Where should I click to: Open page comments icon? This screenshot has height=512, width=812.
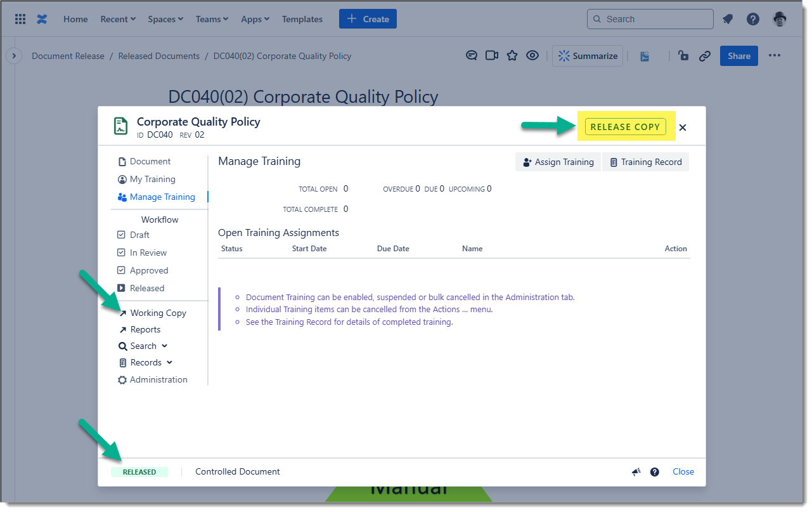click(x=472, y=56)
